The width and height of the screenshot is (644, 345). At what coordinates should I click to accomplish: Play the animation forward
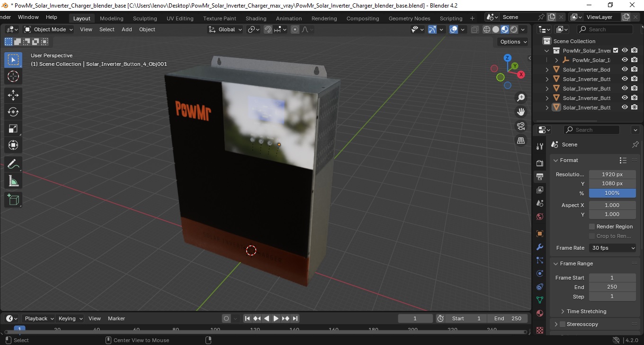coord(276,318)
